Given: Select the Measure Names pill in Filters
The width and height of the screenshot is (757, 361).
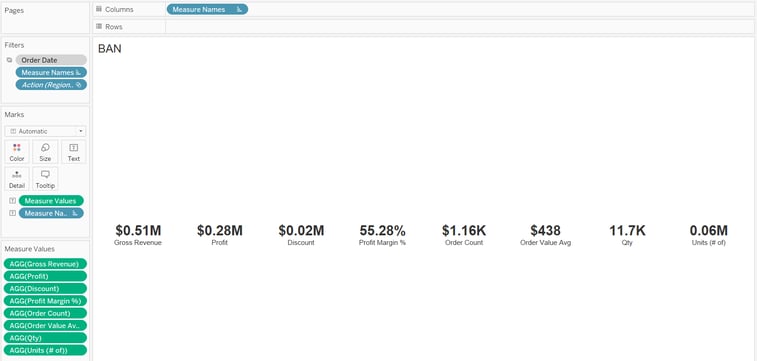Looking at the screenshot, I should click(x=51, y=72).
